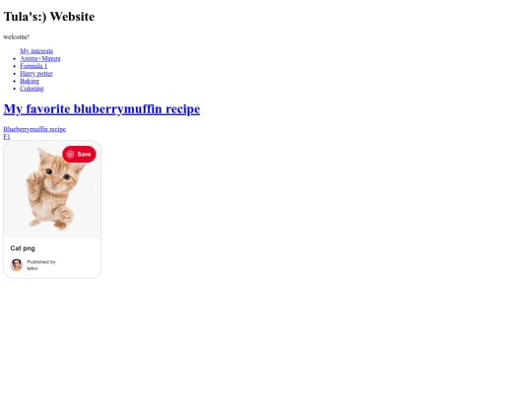Open the My interests link

(x=36, y=51)
